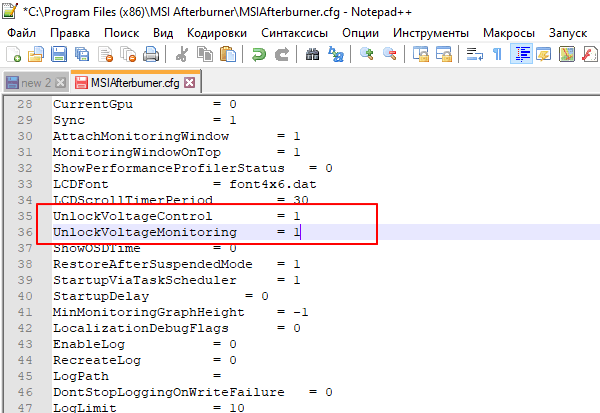The width and height of the screenshot is (600, 413).
Task: Click the MinMonitoringGraphHeight line
Action: click(x=180, y=312)
